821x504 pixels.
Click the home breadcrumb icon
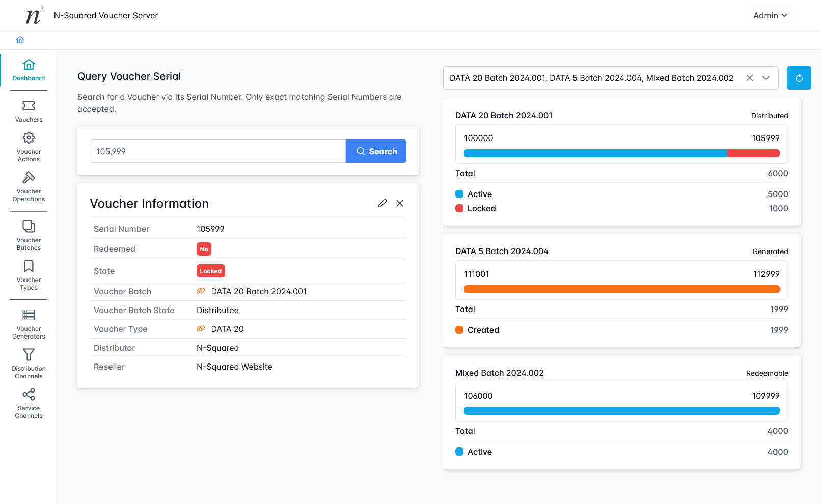pos(20,40)
